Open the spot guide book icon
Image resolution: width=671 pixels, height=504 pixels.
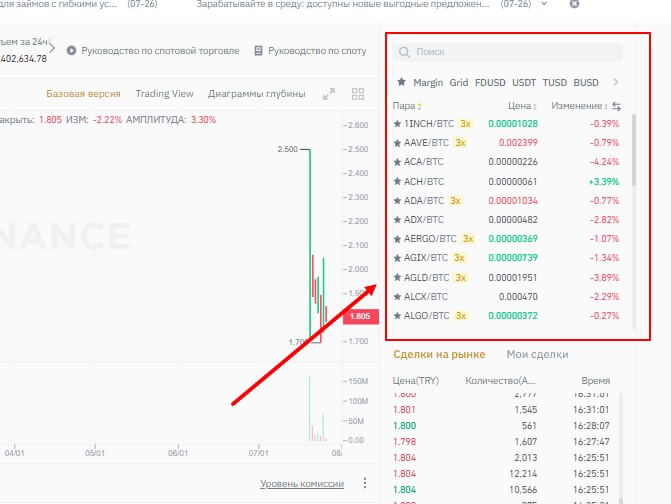click(259, 51)
